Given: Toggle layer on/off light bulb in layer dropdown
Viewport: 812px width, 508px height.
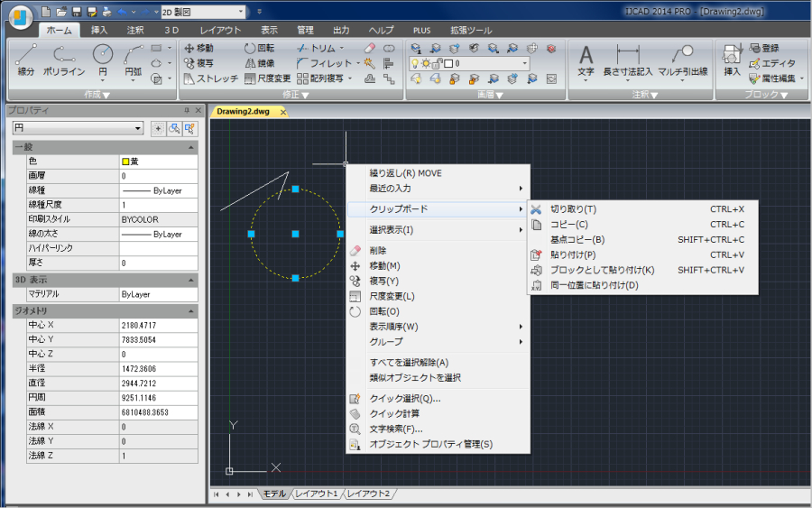Looking at the screenshot, I should coord(415,64).
